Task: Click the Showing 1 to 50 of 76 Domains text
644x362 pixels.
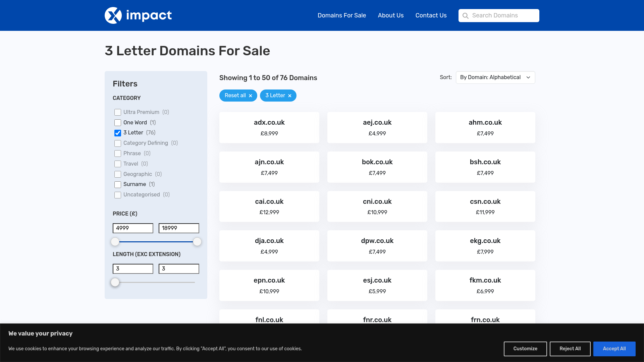Action: [x=268, y=78]
